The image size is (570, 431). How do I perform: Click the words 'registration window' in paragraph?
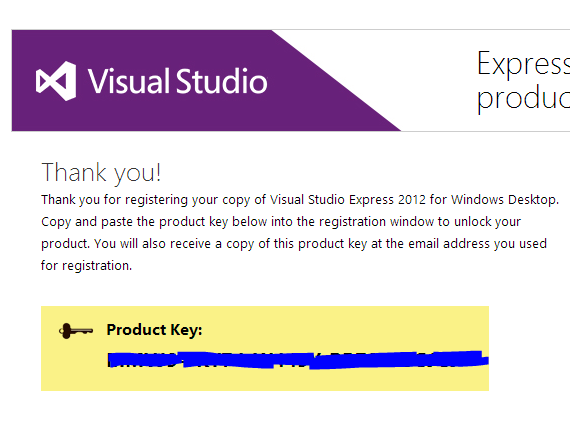pyautogui.click(x=377, y=222)
